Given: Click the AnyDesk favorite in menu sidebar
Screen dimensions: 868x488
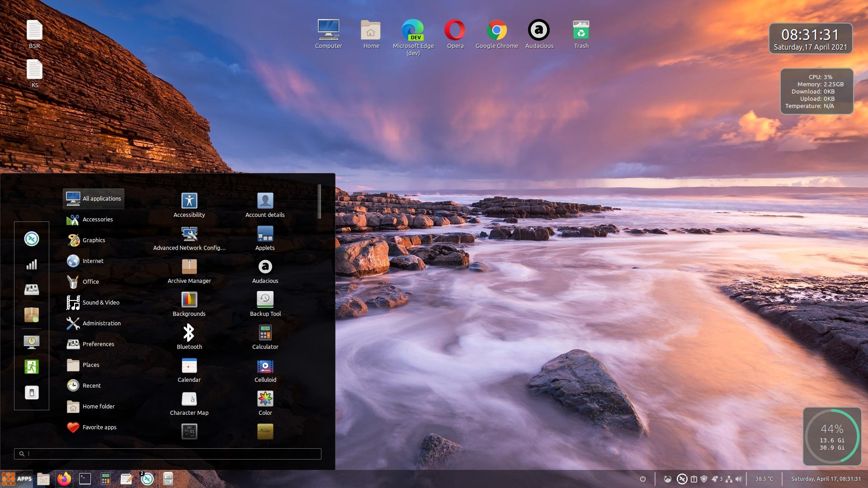Looking at the screenshot, I should tap(32, 239).
